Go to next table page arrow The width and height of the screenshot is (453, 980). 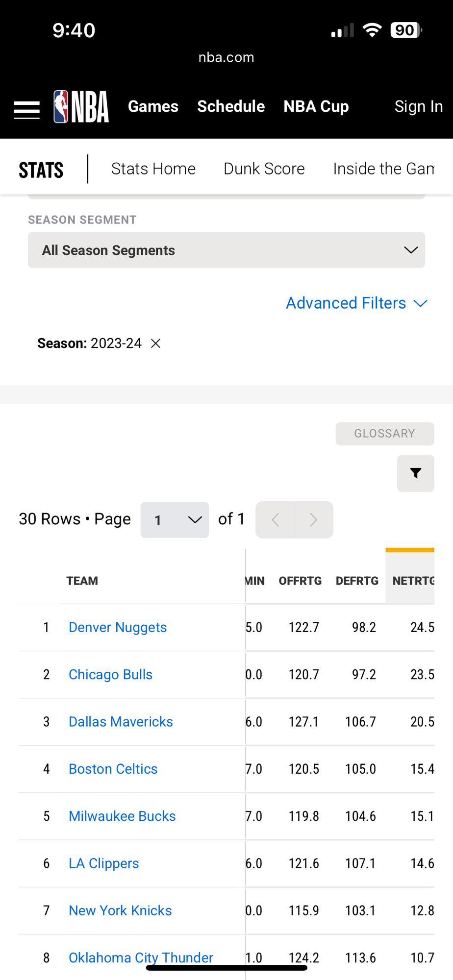[x=314, y=519]
